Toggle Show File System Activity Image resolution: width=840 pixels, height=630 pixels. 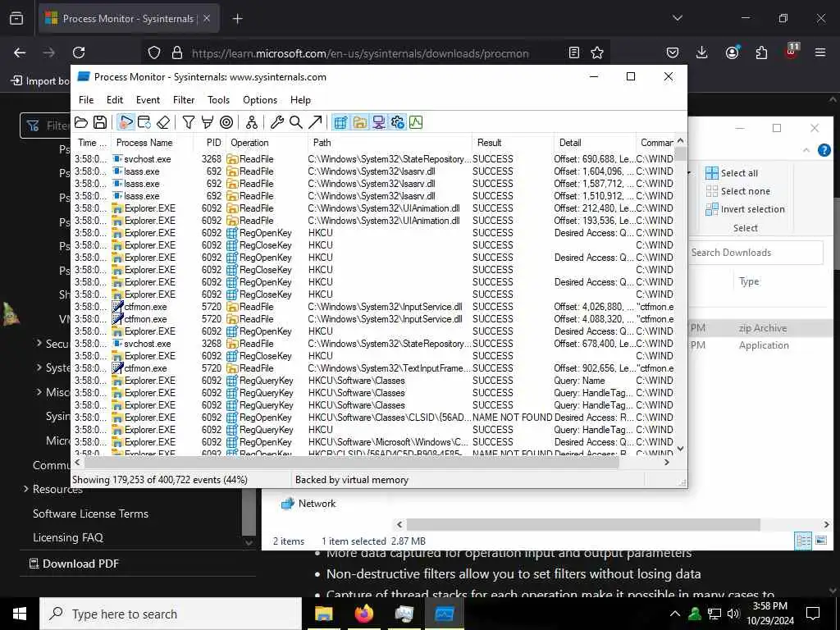pos(360,123)
